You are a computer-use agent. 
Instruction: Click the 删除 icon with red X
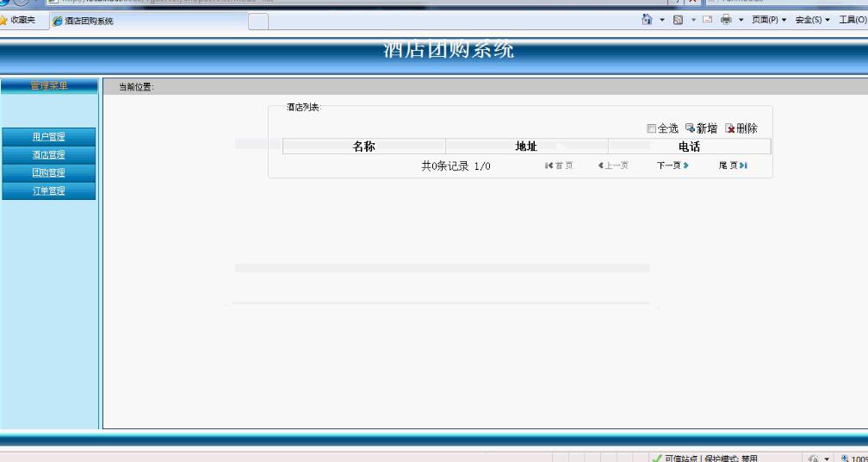click(730, 128)
